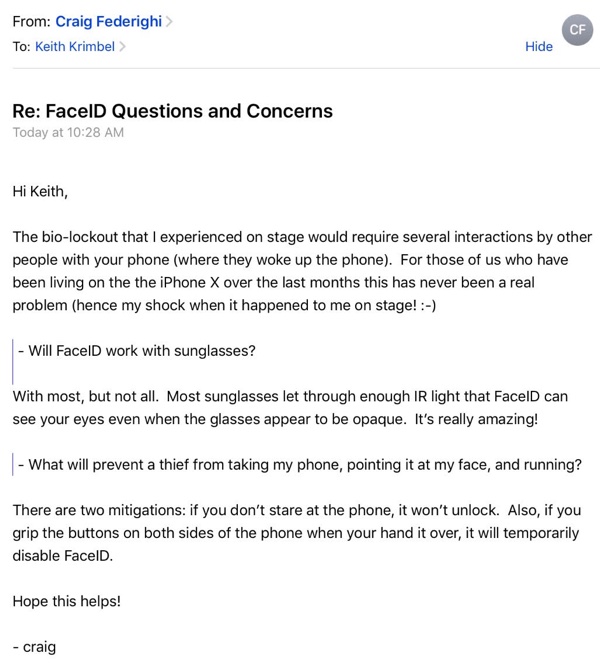Click the "From:" field label
The image size is (600, 664).
click(32, 21)
